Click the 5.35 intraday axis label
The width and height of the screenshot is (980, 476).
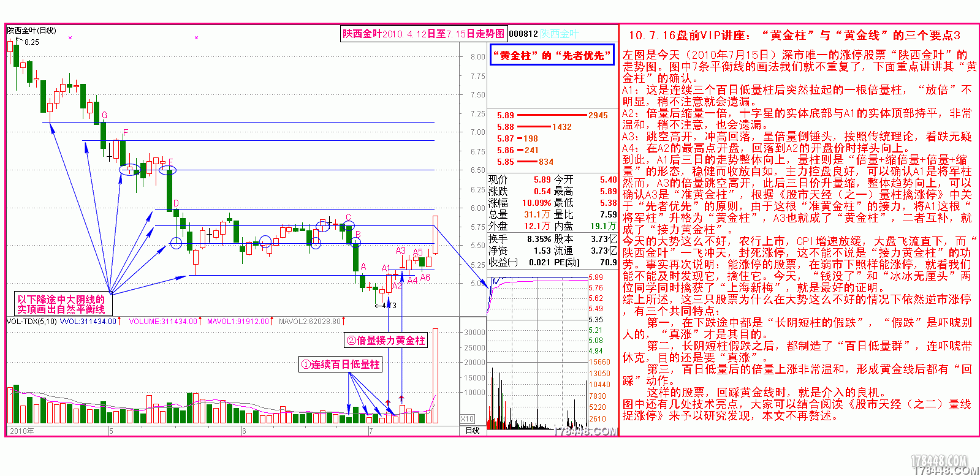coord(596,320)
